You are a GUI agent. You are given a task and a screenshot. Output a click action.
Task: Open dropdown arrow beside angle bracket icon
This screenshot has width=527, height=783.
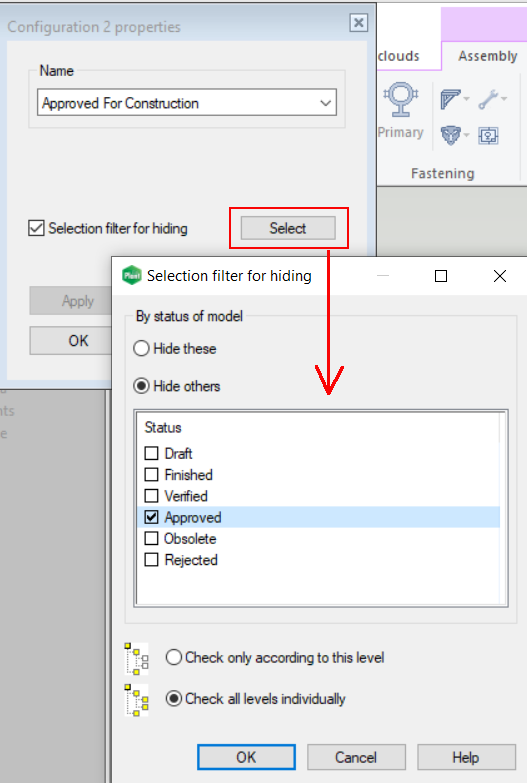pos(466,99)
